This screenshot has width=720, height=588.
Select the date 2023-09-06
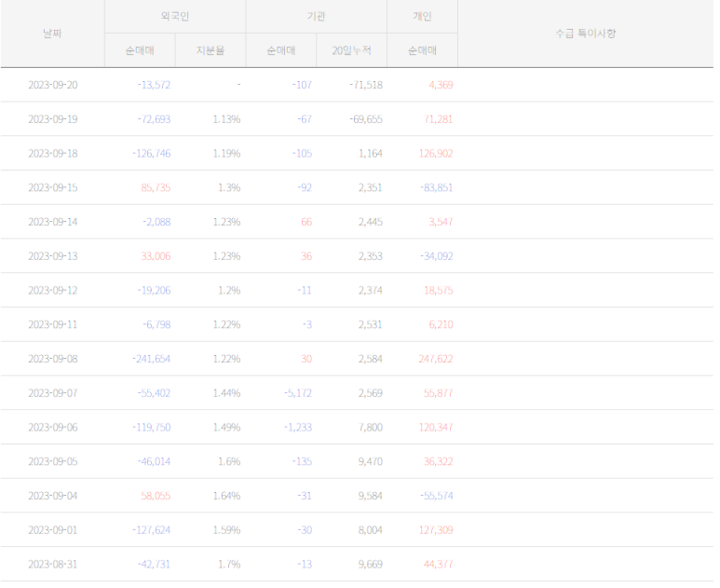(x=53, y=427)
